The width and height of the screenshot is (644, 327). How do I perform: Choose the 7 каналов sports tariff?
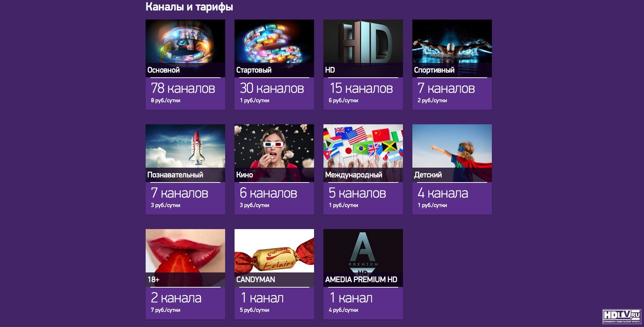click(446, 88)
